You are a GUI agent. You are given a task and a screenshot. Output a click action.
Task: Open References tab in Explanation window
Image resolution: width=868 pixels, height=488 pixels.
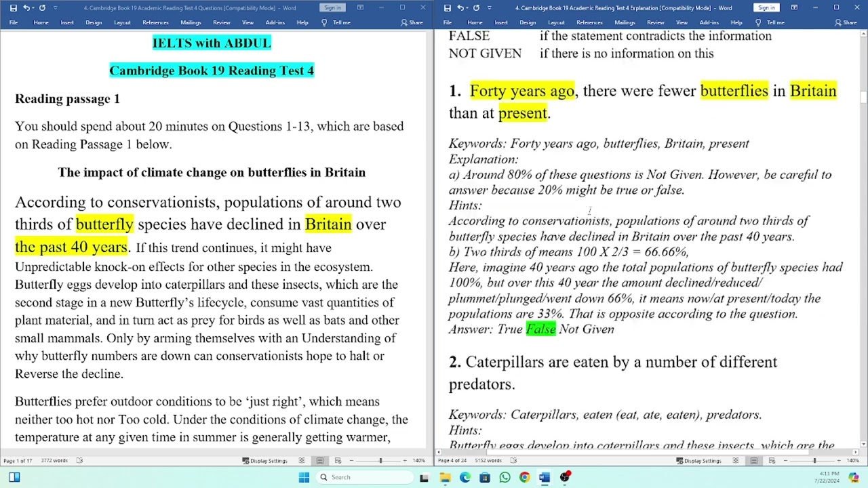tap(589, 22)
